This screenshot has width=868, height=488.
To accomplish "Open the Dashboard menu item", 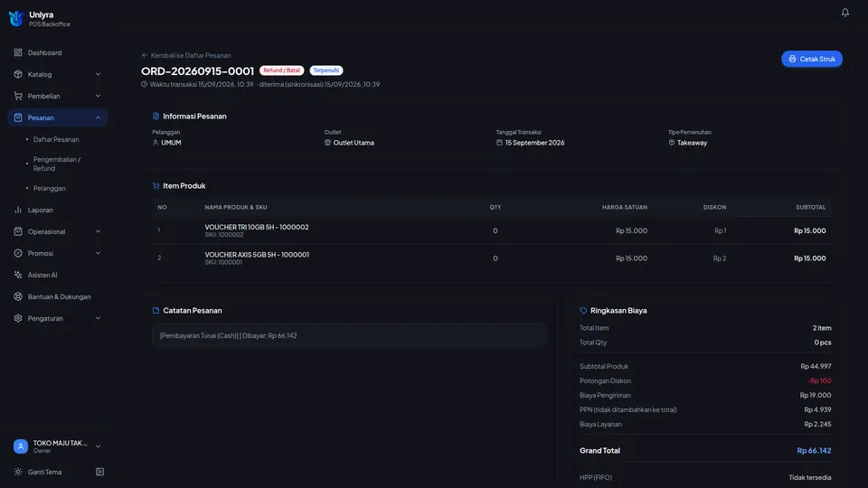I will (x=58, y=52).
